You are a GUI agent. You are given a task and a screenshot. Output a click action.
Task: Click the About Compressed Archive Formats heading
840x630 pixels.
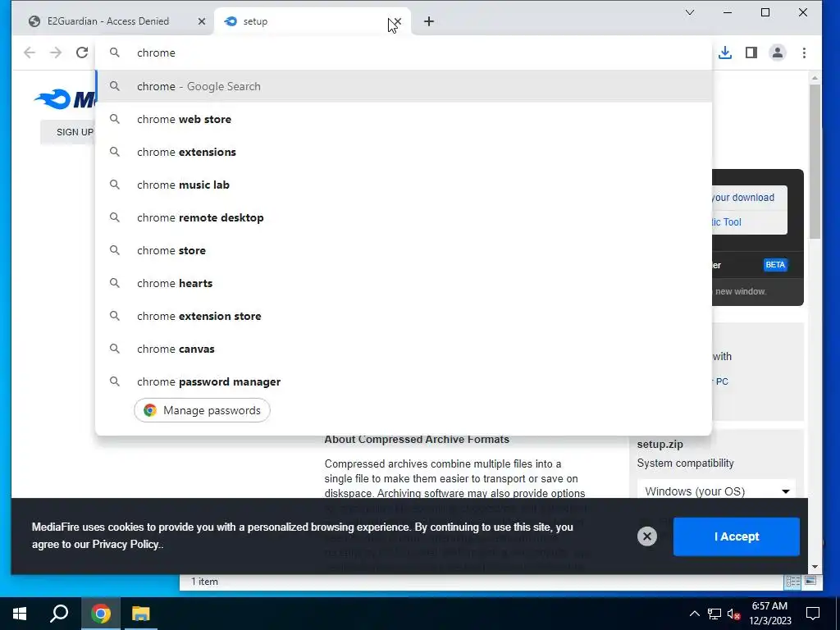tap(417, 440)
